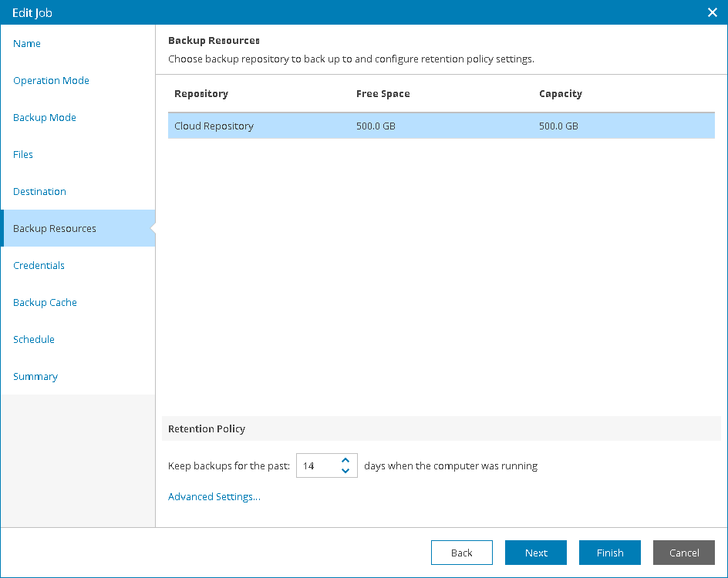Open the Files step

pyautogui.click(x=23, y=154)
